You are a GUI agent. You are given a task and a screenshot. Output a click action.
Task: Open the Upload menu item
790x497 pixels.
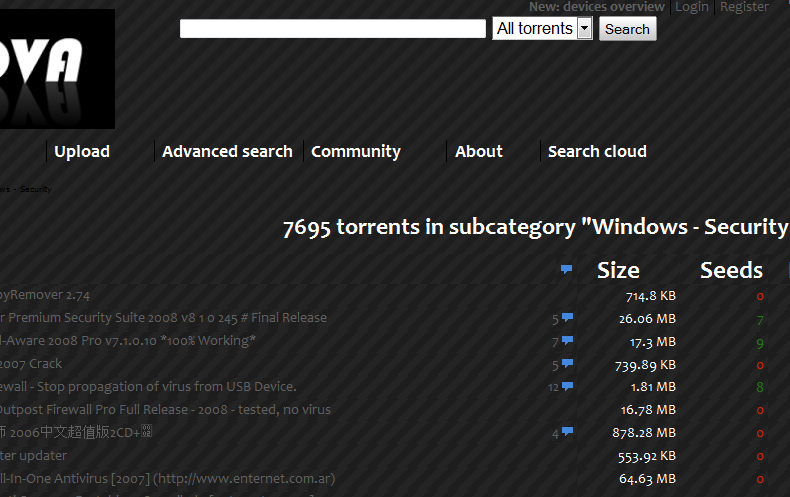82,151
